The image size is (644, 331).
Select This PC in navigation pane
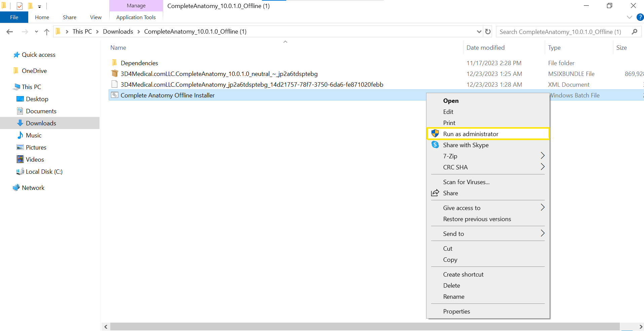tap(31, 87)
